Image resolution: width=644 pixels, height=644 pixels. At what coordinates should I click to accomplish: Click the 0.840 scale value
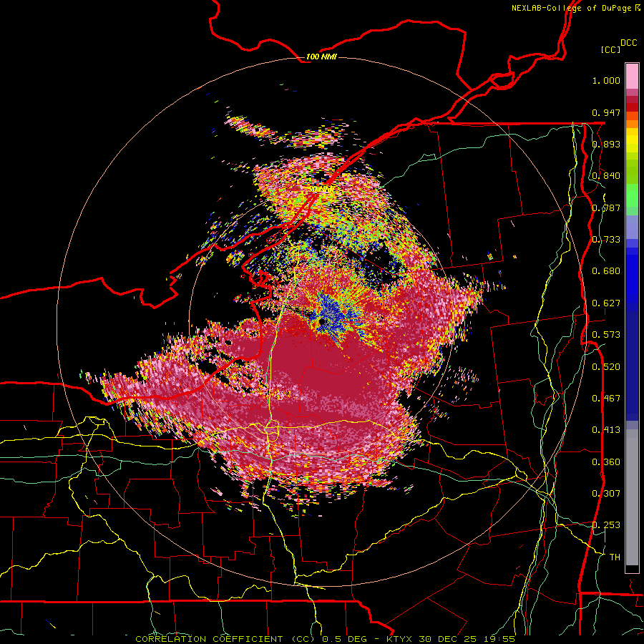pos(606,176)
